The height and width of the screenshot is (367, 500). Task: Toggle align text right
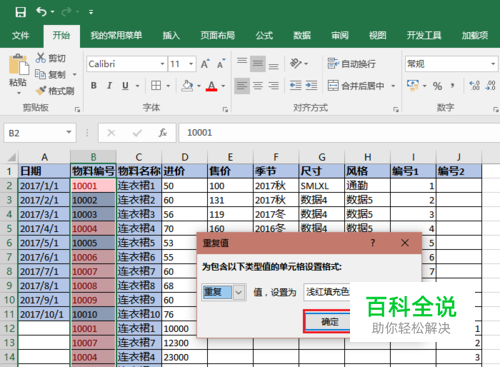point(274,86)
